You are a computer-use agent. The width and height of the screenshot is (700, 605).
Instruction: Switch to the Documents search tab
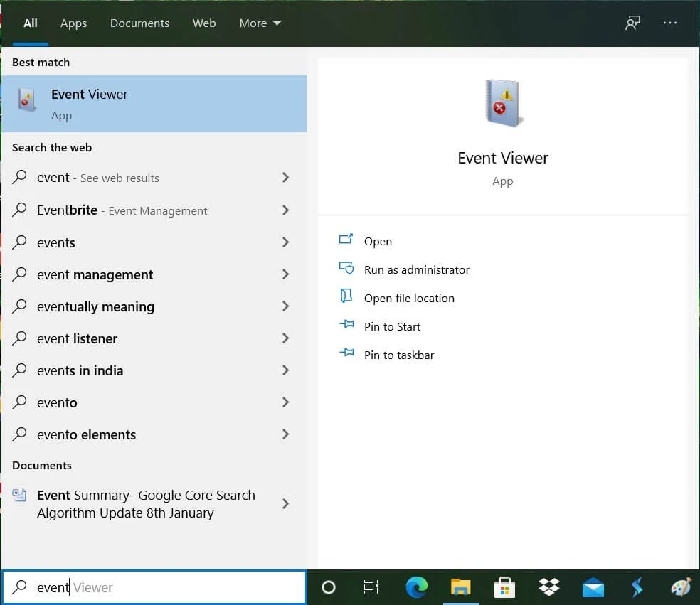[139, 23]
